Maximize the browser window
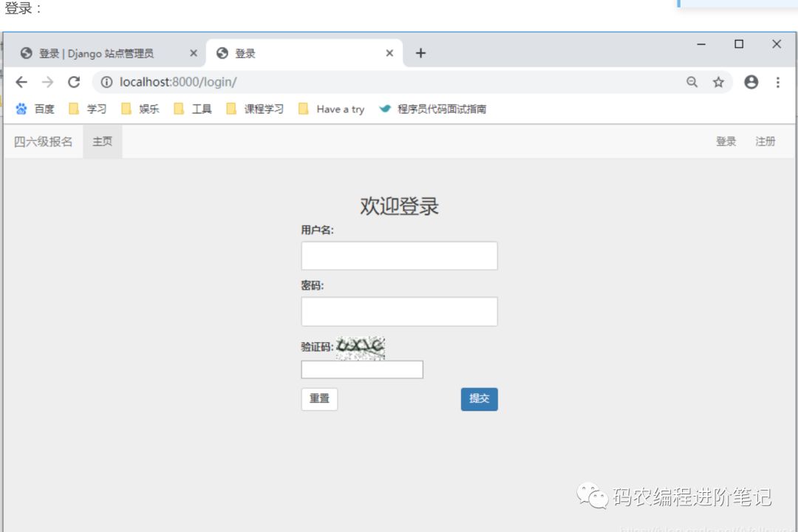The width and height of the screenshot is (798, 532). [739, 44]
